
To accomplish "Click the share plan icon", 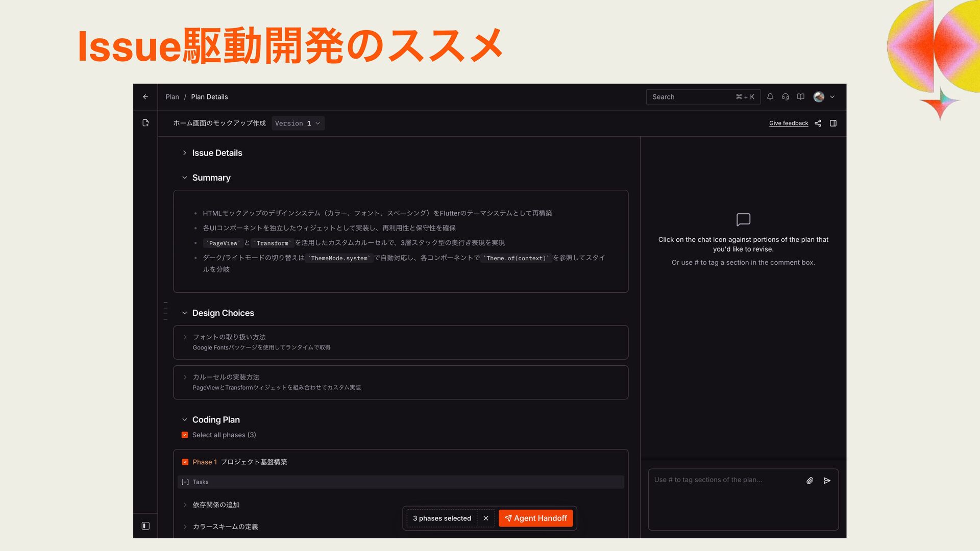I will 818,123.
